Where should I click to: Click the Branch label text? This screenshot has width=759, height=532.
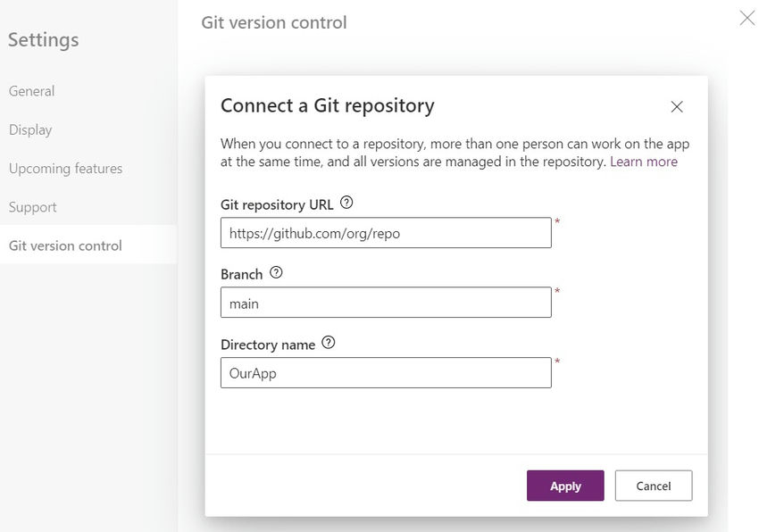(242, 274)
